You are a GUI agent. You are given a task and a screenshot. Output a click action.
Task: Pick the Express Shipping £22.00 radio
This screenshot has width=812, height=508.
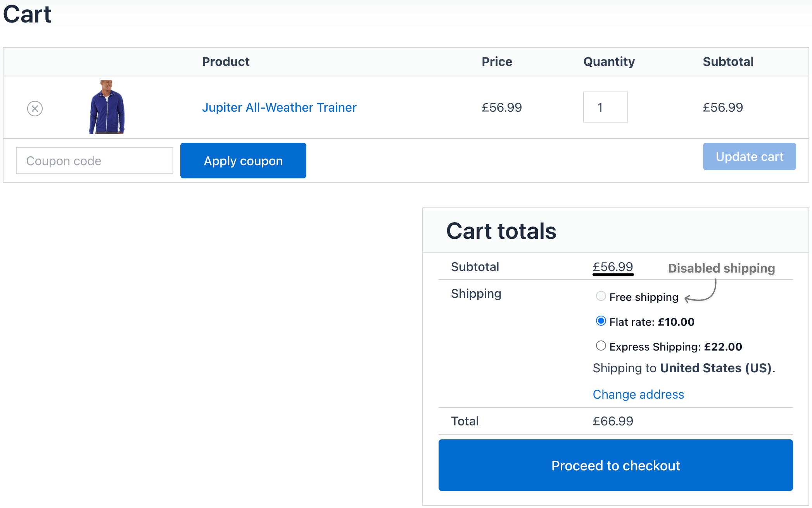click(x=601, y=346)
